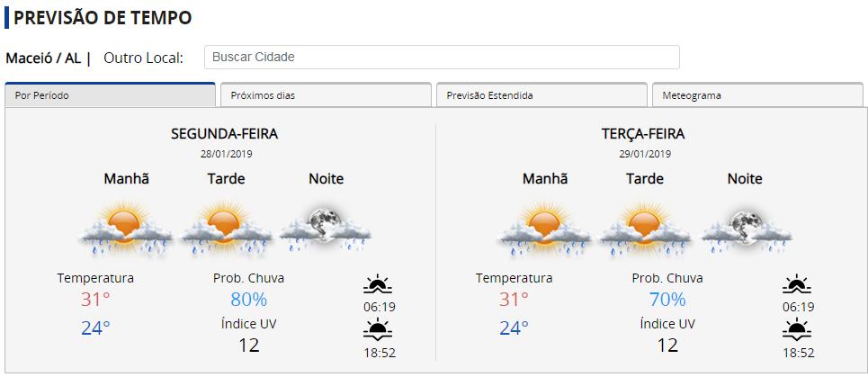The height and width of the screenshot is (377, 868).
Task: Click Tuesday sunrise icon above 06:19
Action: pos(798,286)
